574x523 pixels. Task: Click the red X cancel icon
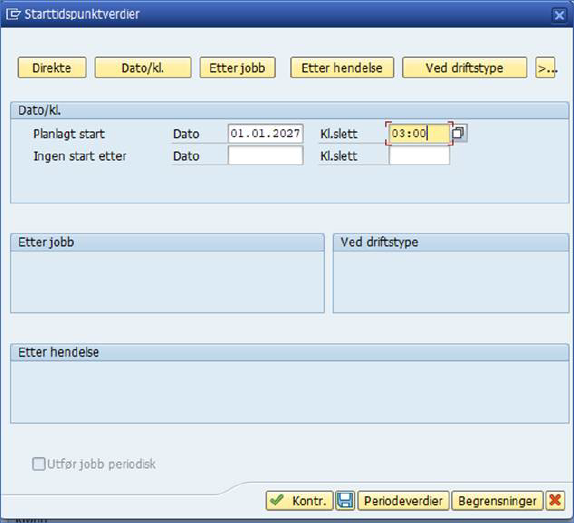[555, 500]
